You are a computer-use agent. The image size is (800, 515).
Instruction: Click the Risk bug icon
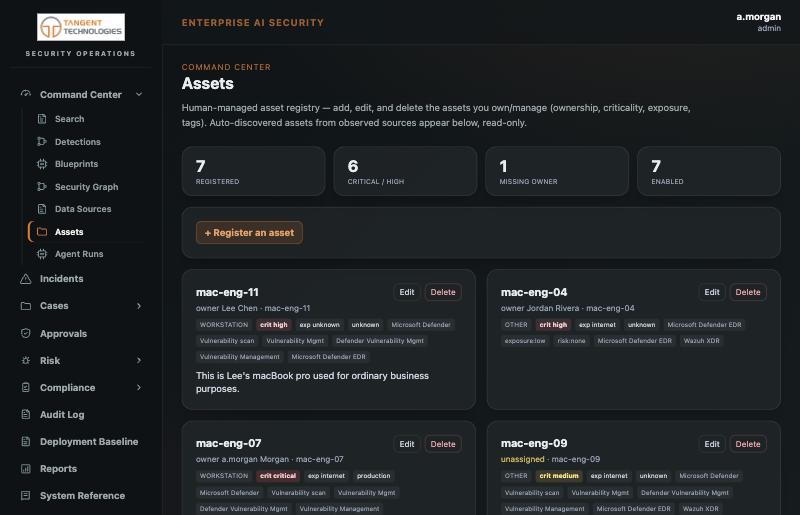[26, 360]
